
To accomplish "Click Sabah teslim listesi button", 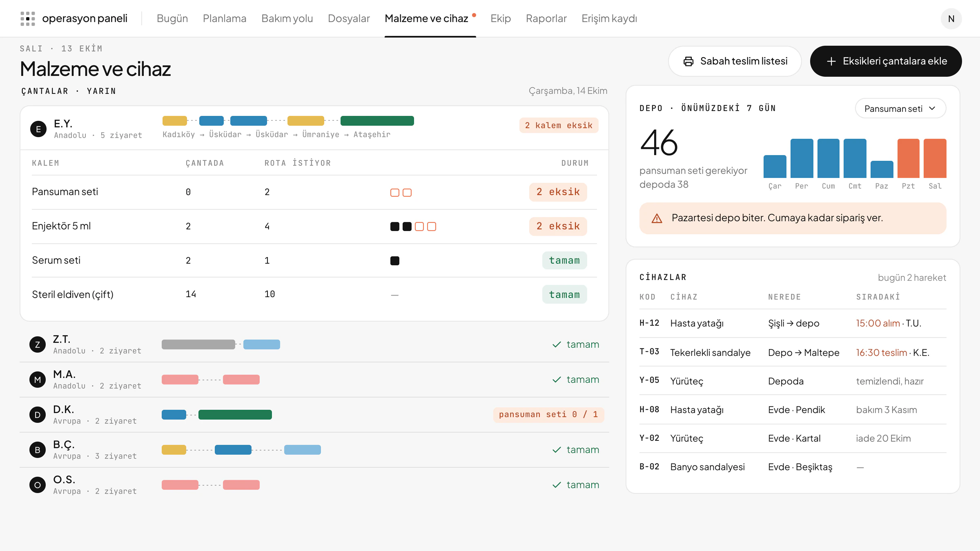I will [x=735, y=61].
